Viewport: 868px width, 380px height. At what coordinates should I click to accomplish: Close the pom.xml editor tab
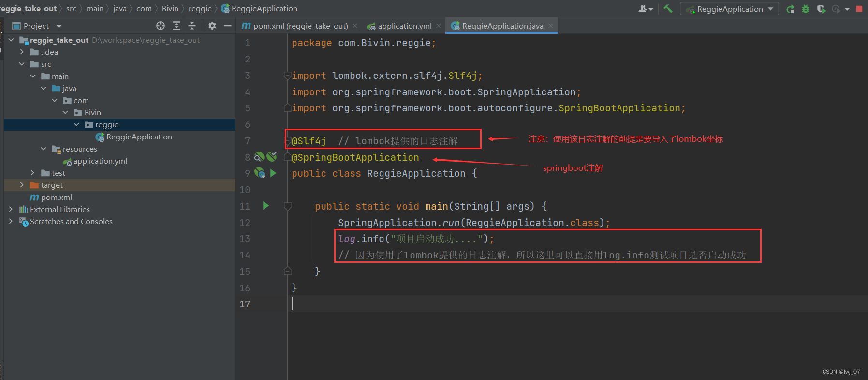pos(355,26)
